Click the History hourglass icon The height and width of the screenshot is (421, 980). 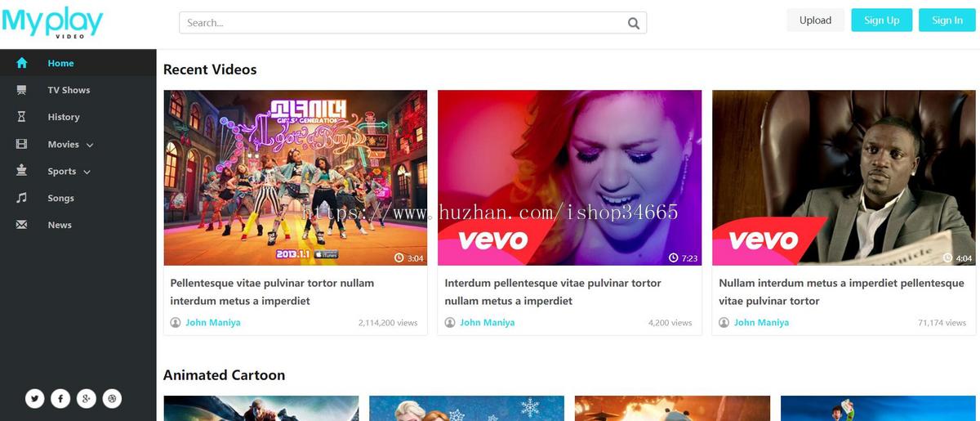click(22, 117)
